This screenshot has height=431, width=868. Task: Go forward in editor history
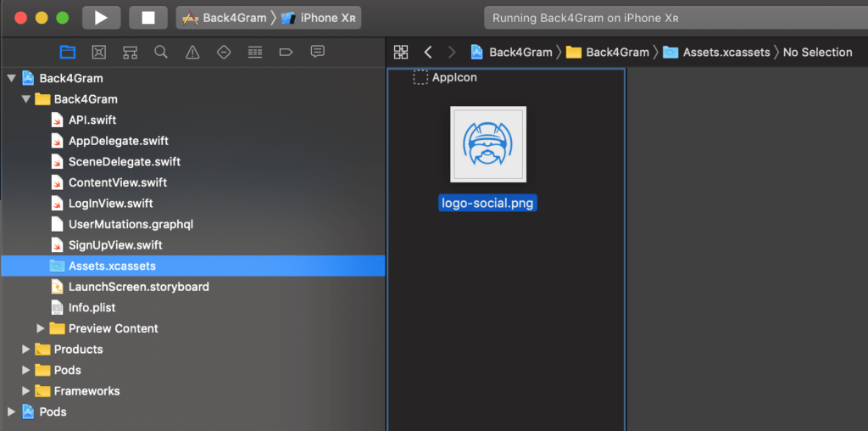[452, 52]
